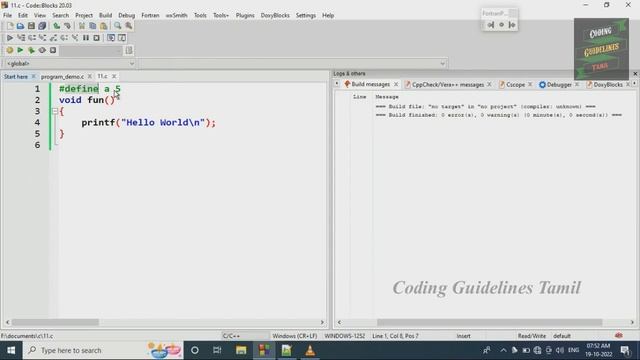Click the debugger Run to cursor icon
The width and height of the screenshot is (640, 360).
pyautogui.click(x=21, y=38)
